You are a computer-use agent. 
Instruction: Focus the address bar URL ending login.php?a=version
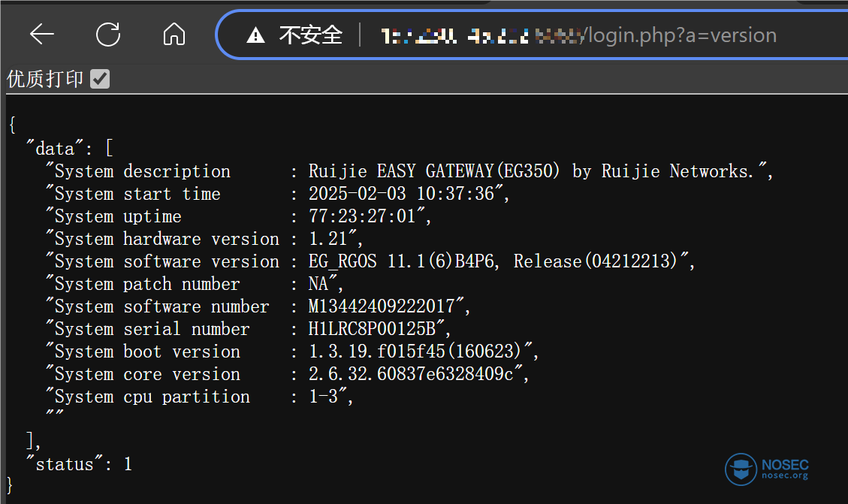point(578,35)
